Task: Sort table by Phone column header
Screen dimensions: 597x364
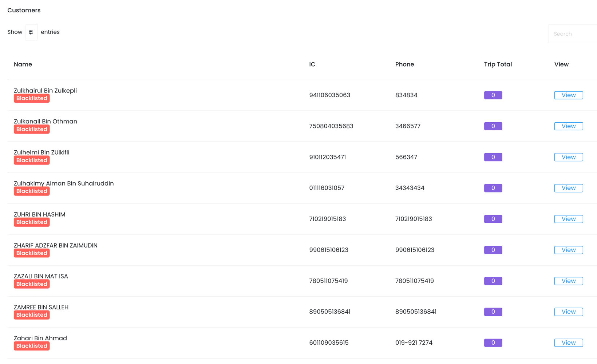Action: [x=404, y=64]
